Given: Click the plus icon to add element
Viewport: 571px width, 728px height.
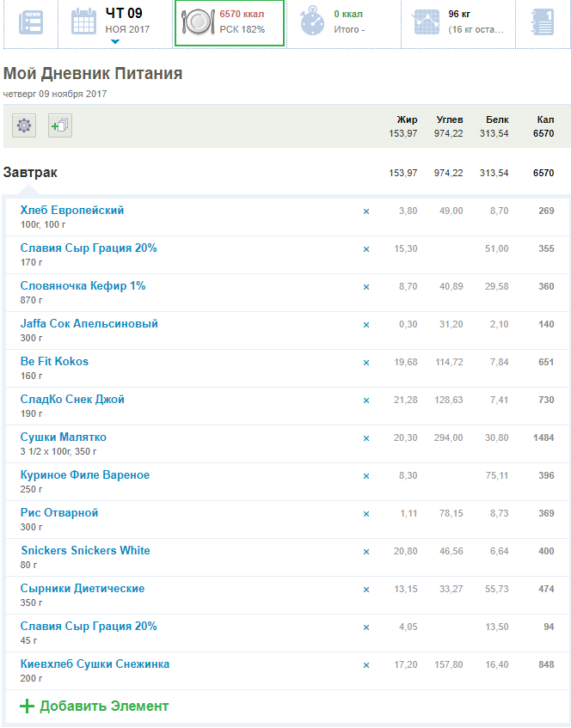Looking at the screenshot, I should pyautogui.click(x=27, y=706).
